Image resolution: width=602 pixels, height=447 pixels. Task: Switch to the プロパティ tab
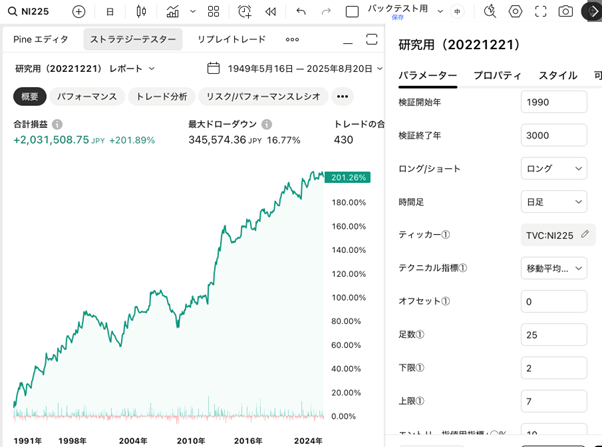[497, 76]
